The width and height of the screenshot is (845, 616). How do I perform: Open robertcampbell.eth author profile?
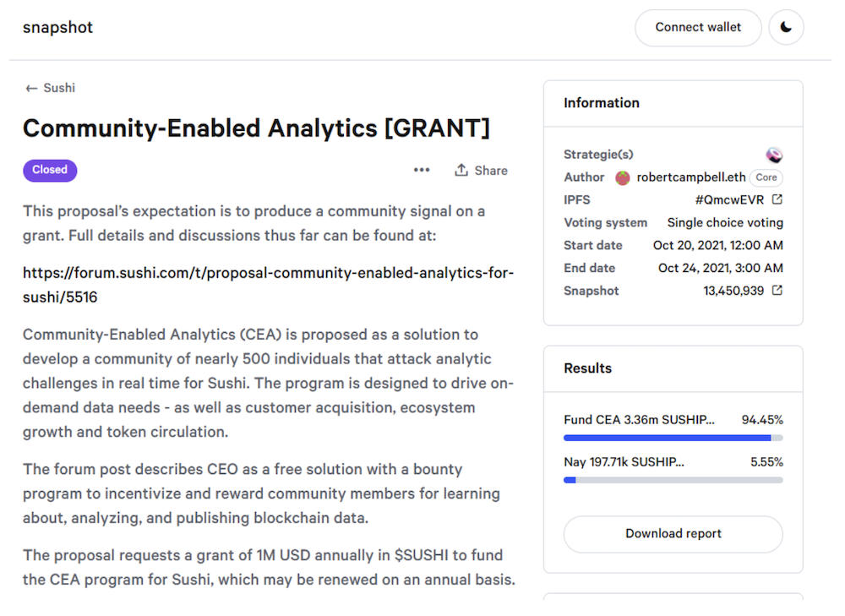click(x=691, y=177)
